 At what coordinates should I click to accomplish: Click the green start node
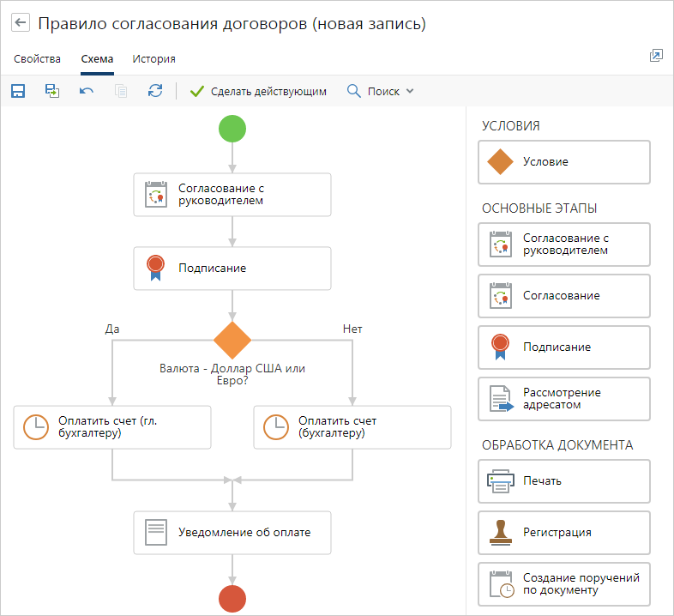click(x=232, y=130)
